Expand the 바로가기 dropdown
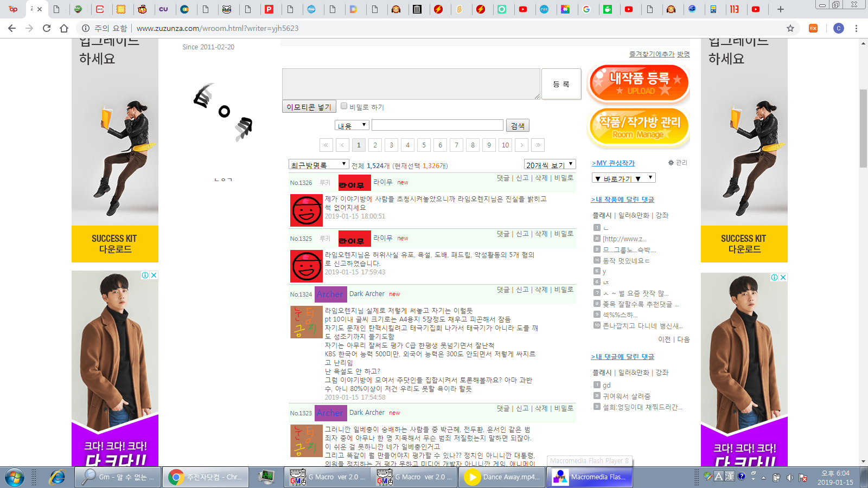This screenshot has height=488, width=868. (624, 178)
